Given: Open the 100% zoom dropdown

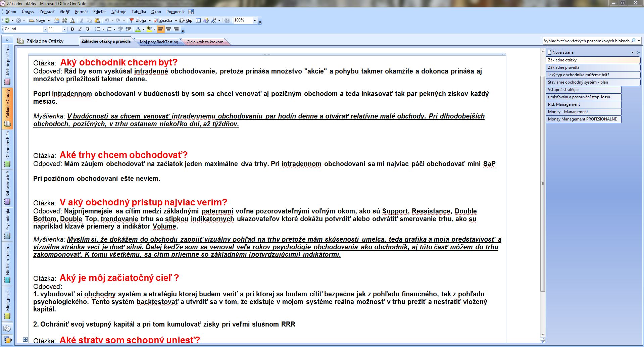Looking at the screenshot, I should tap(255, 20).
